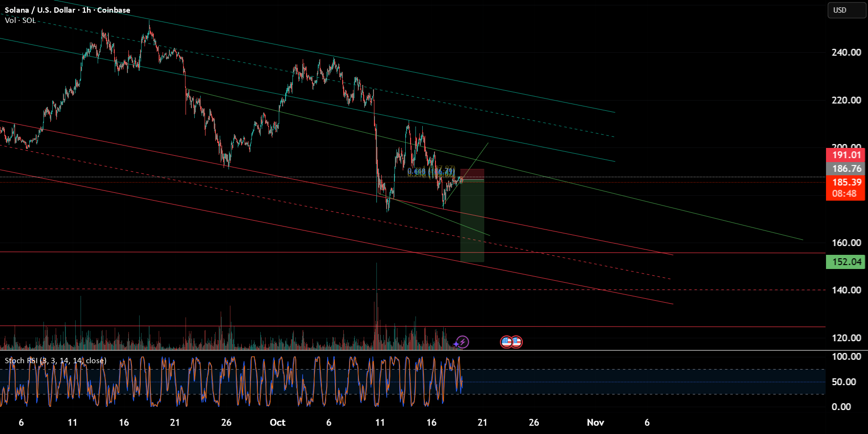Click the Fibonacci 0.618 level label

click(416, 172)
